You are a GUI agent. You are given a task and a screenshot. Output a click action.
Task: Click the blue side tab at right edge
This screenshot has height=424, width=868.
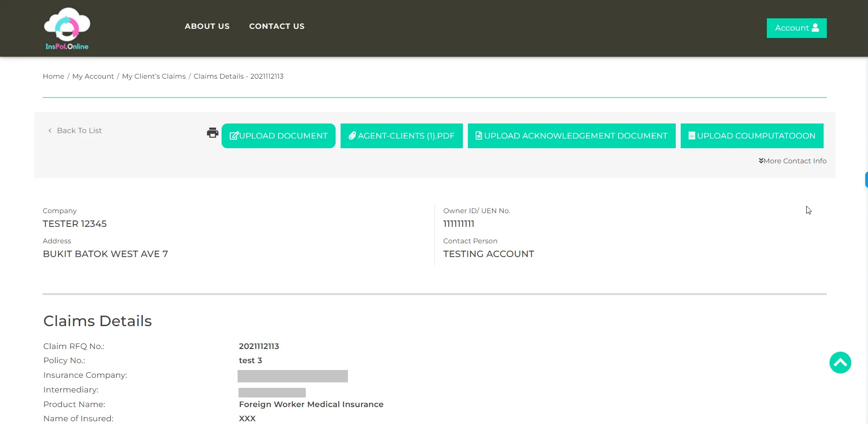click(866, 179)
